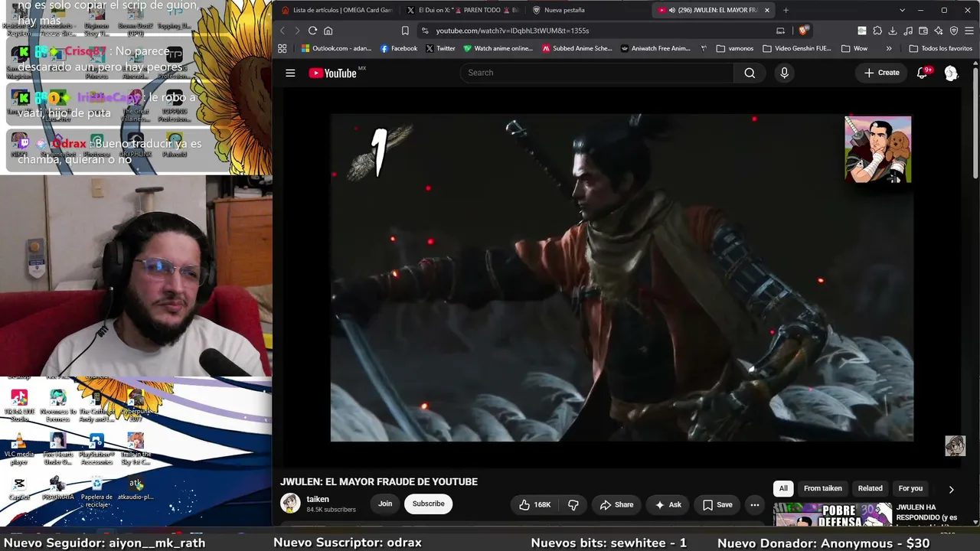Open PlayStation Accessories desktop shortcut
The height and width of the screenshot is (551, 980).
coord(96,449)
